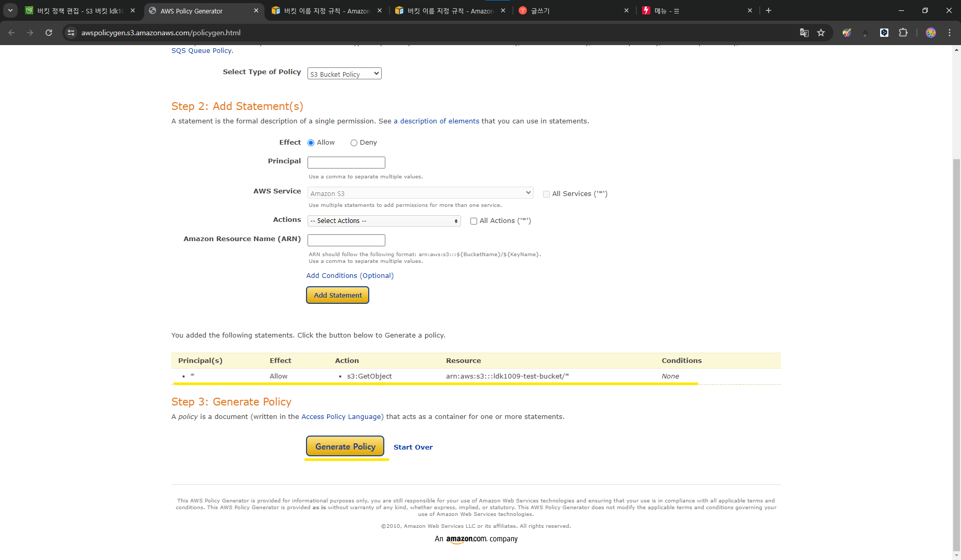Click the page vertical scrollbar thumb
Screen dimensions: 961x560
pyautogui.click(x=956, y=355)
